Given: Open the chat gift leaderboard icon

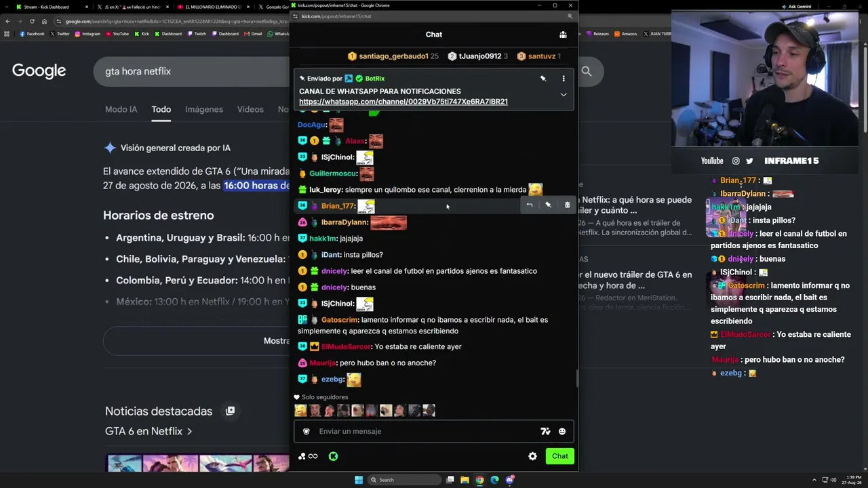Looking at the screenshot, I should [x=563, y=35].
